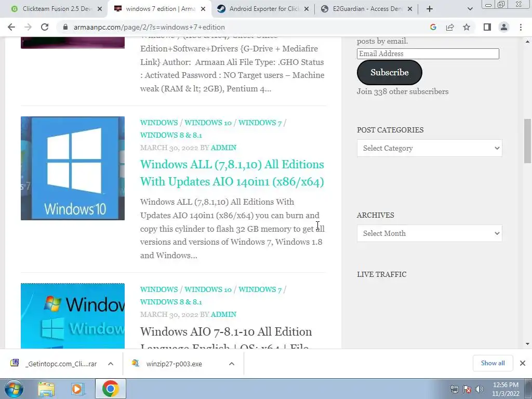Click the volume speaker tray icon

tap(480, 390)
